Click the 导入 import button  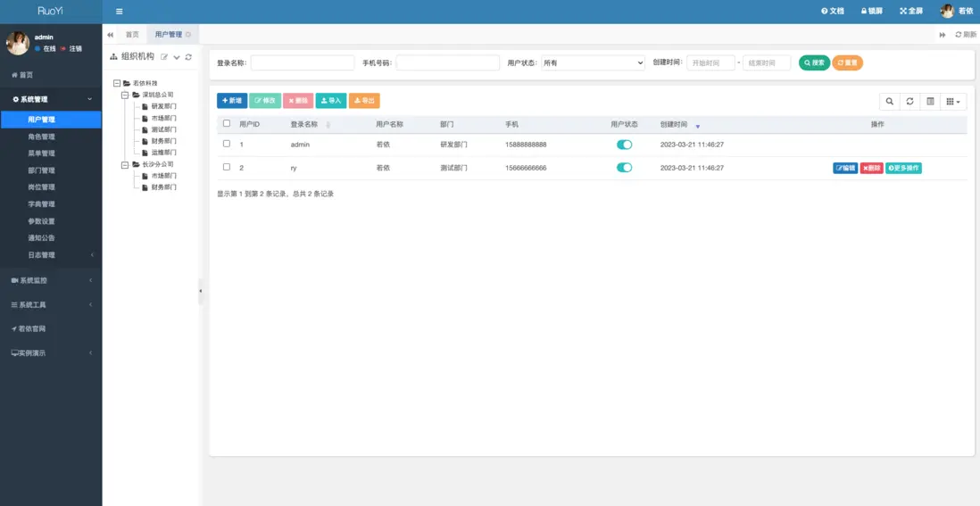tap(331, 101)
